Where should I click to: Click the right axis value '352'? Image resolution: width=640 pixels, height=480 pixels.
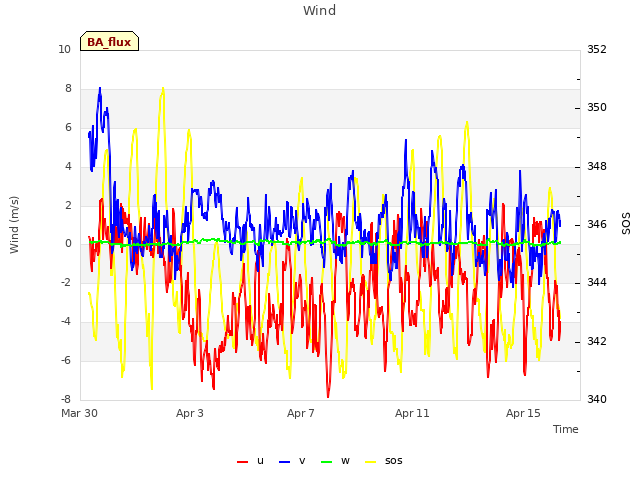click(x=597, y=50)
